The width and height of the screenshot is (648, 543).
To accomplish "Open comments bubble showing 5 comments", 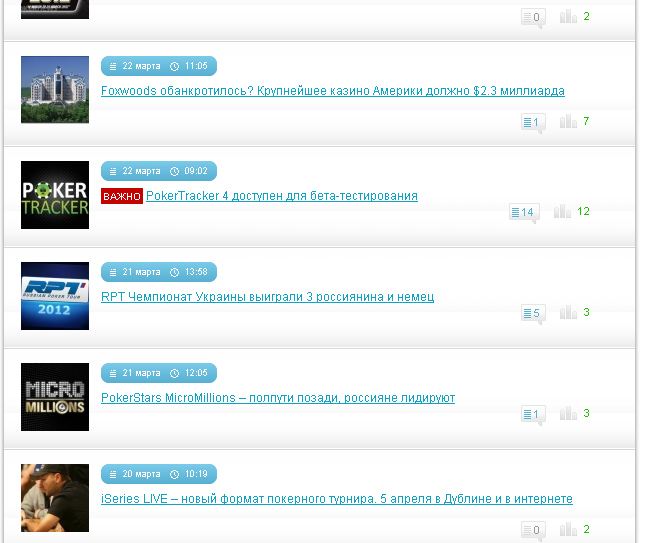I will tap(533, 314).
